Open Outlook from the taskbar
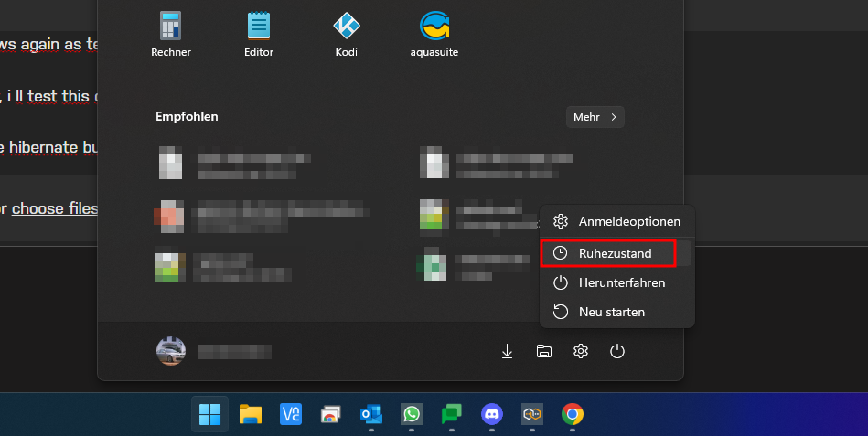Viewport: 868px width, 436px height. pyautogui.click(x=371, y=414)
